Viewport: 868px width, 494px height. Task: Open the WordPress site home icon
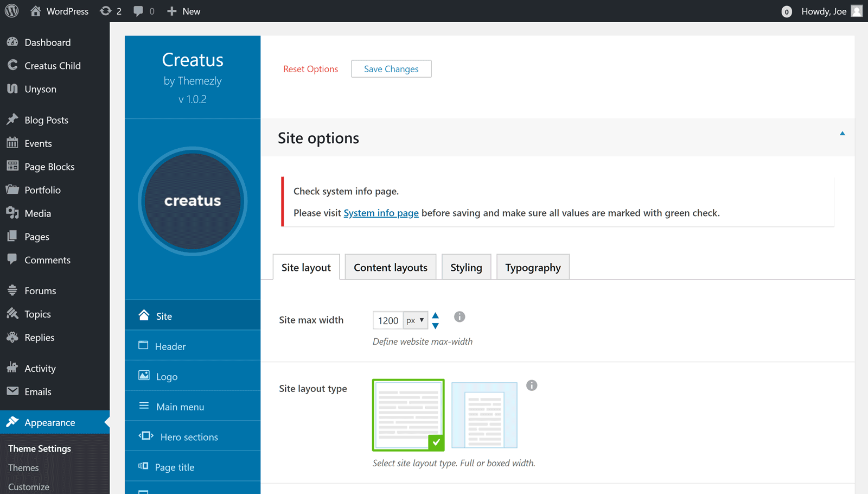pos(36,11)
